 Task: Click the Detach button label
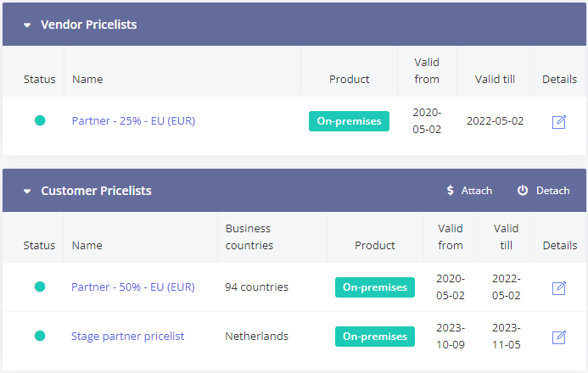pos(553,191)
